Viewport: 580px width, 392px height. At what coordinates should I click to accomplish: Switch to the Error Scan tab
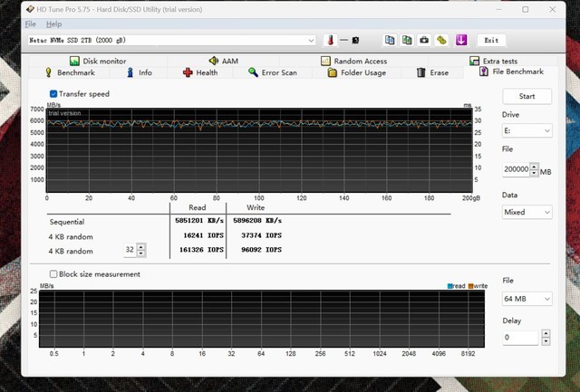click(x=272, y=72)
